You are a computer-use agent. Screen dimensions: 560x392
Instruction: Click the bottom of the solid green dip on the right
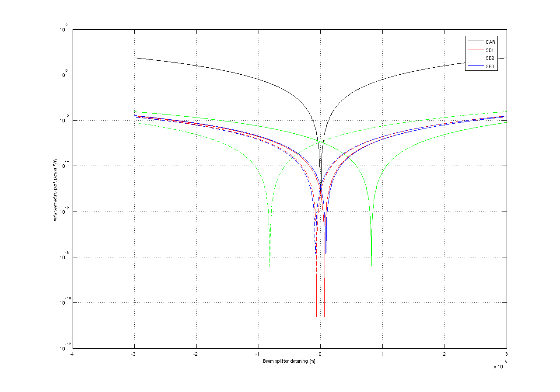371,265
